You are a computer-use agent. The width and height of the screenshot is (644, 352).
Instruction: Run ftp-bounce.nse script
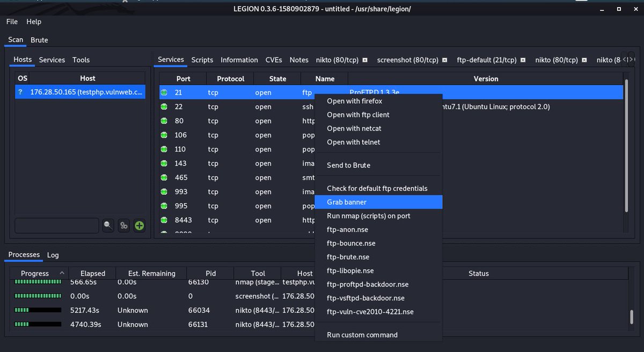(378, 243)
